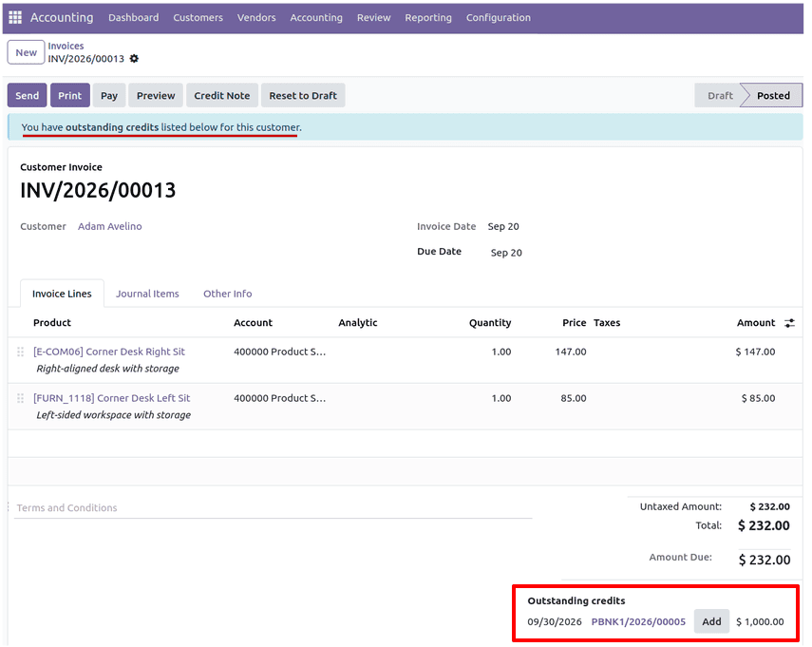
Task: Click the Due Date value Sep 20
Action: pos(506,253)
